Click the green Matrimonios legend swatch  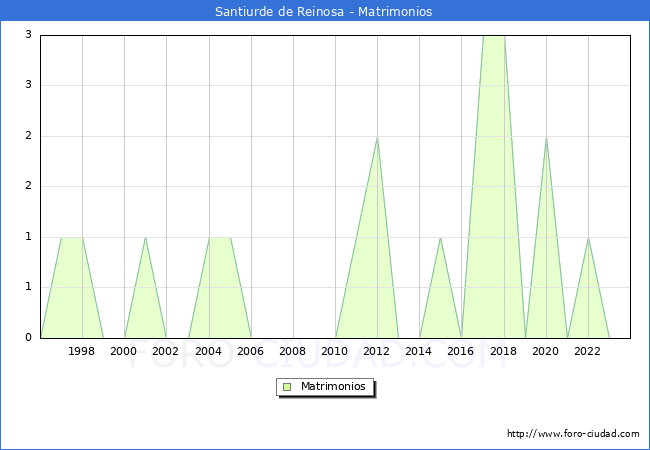[x=287, y=386]
